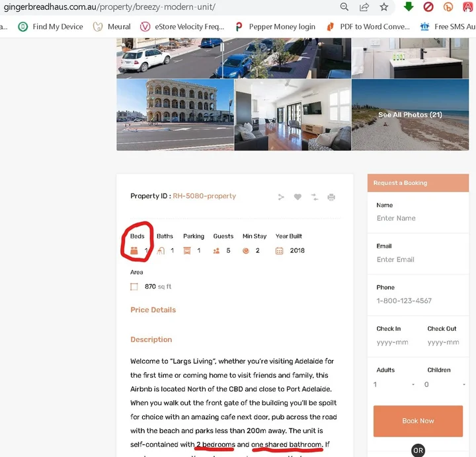Click the Enter Name input field

click(x=415, y=218)
